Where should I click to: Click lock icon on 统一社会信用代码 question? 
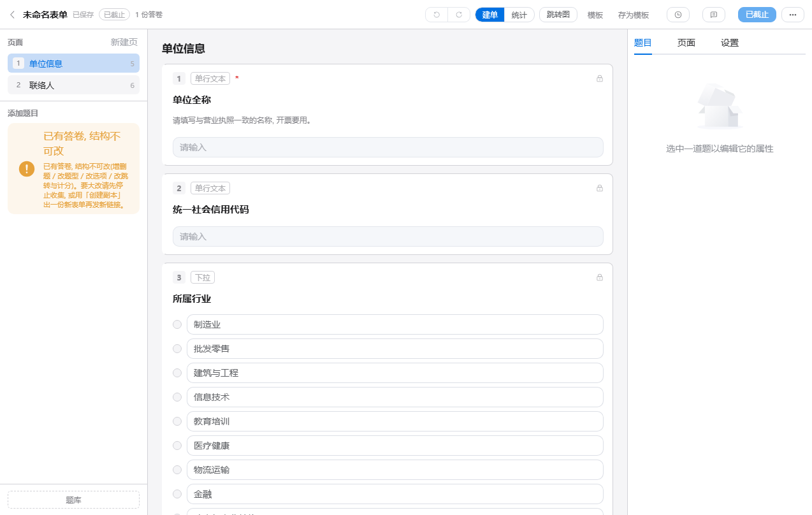coord(600,188)
